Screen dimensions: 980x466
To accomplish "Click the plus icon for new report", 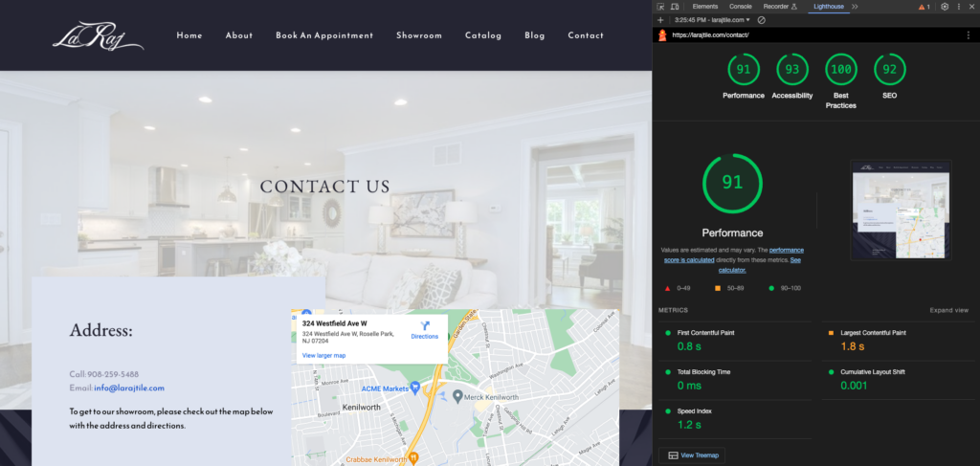I will [661, 20].
